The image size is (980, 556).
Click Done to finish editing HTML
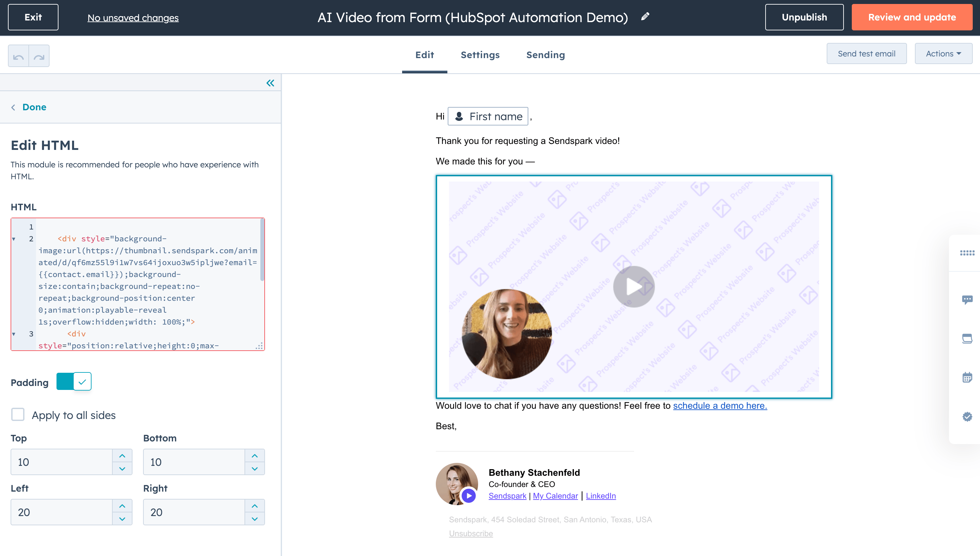pos(34,107)
